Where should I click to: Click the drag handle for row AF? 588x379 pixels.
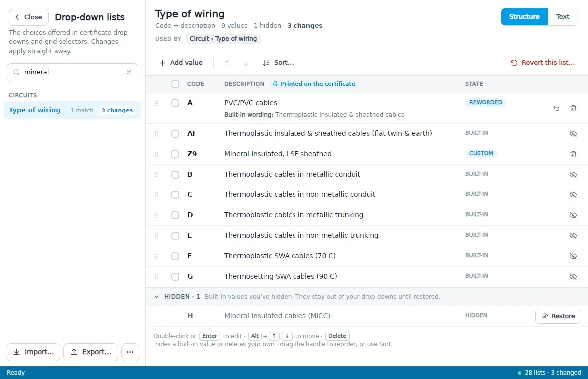point(156,134)
